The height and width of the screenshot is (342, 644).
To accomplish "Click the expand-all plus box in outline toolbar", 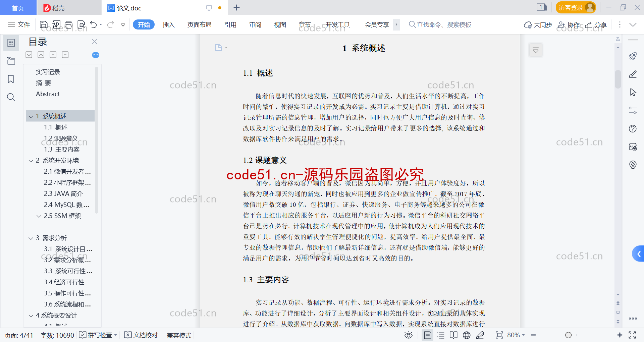I will point(53,55).
